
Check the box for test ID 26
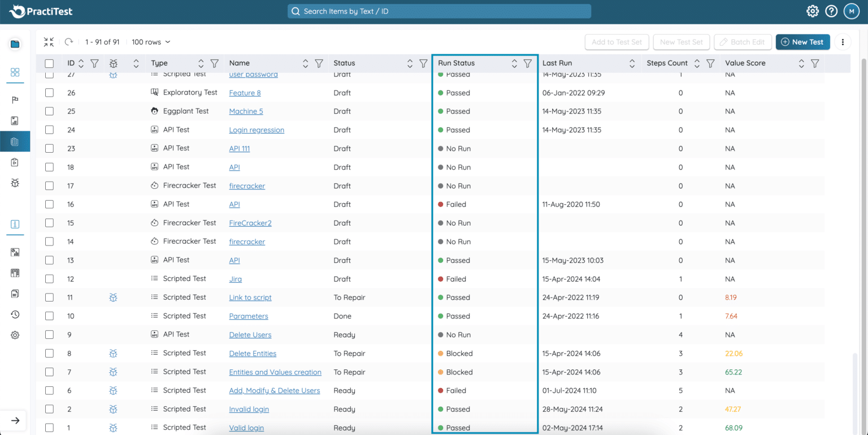click(49, 93)
